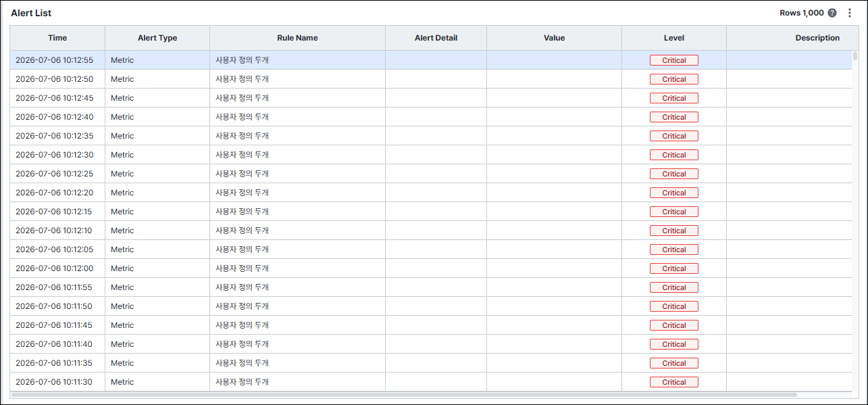
Task: Sort by the Time column header
Action: [57, 38]
